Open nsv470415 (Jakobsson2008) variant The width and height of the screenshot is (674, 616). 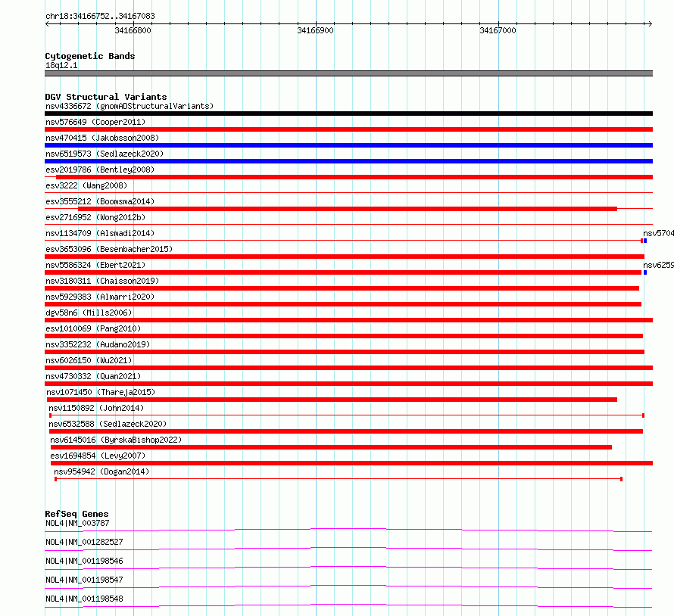tap(102, 138)
